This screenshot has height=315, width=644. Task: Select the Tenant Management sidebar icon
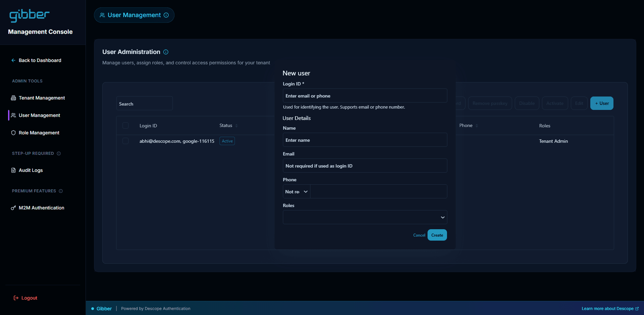[13, 98]
